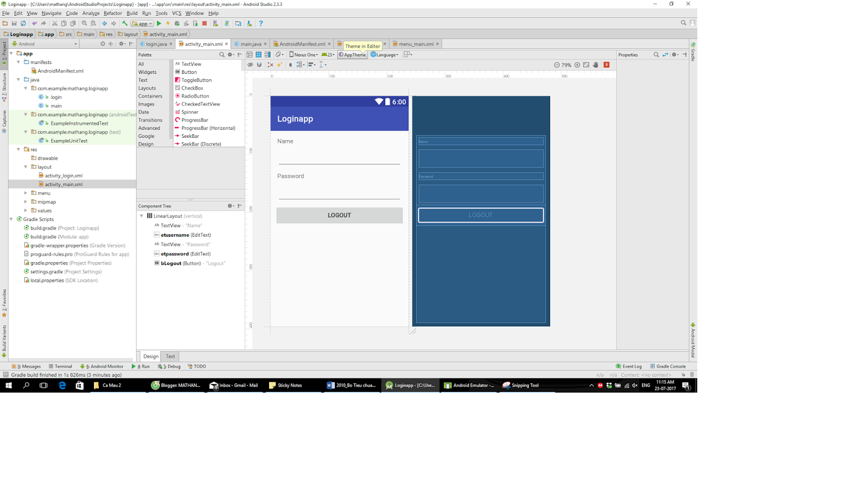Run the app with the green Run icon
This screenshot has height=501, width=868.
pos(159,23)
